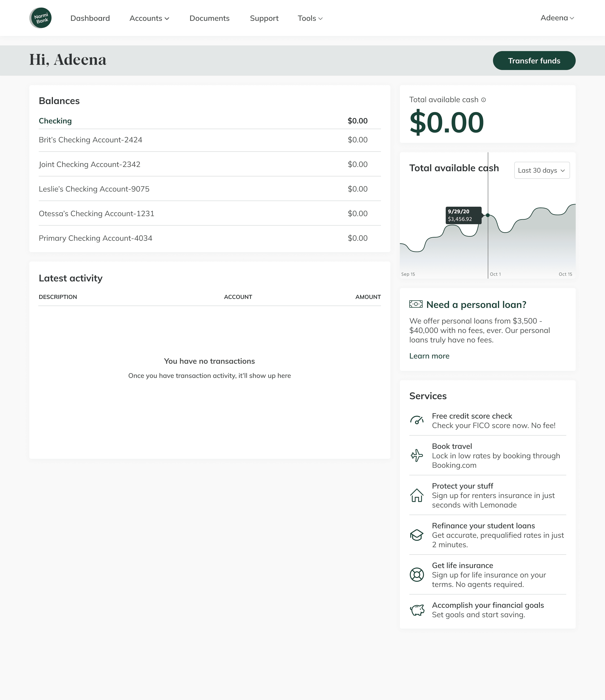
Task: Select Joint Checking Account-2342 row
Action: click(x=90, y=164)
